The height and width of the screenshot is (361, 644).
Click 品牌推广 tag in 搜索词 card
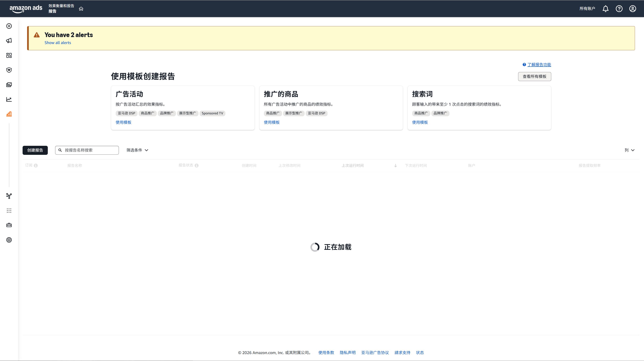pos(440,113)
